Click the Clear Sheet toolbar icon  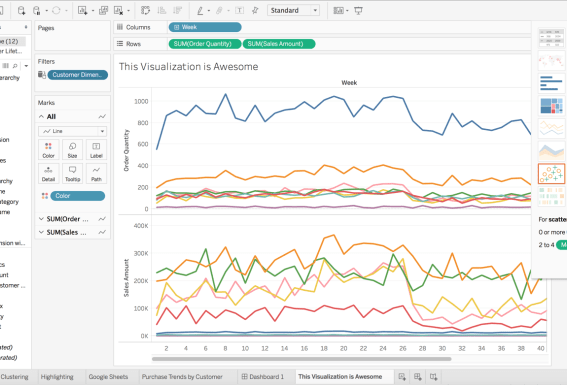[x=119, y=10]
